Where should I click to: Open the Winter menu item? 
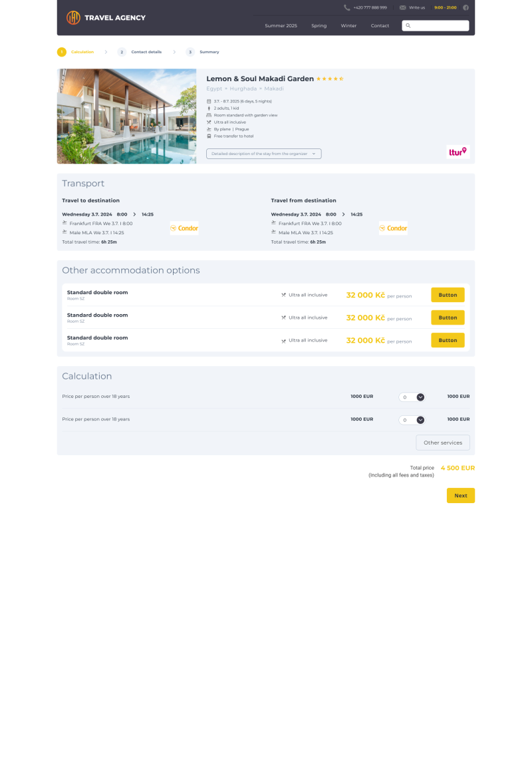pyautogui.click(x=348, y=25)
